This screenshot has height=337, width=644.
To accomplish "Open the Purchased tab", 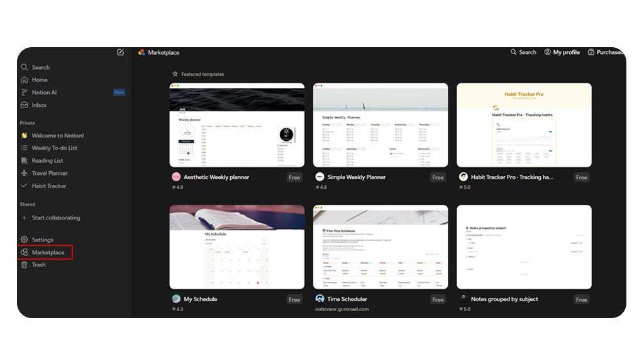I will pyautogui.click(x=605, y=52).
